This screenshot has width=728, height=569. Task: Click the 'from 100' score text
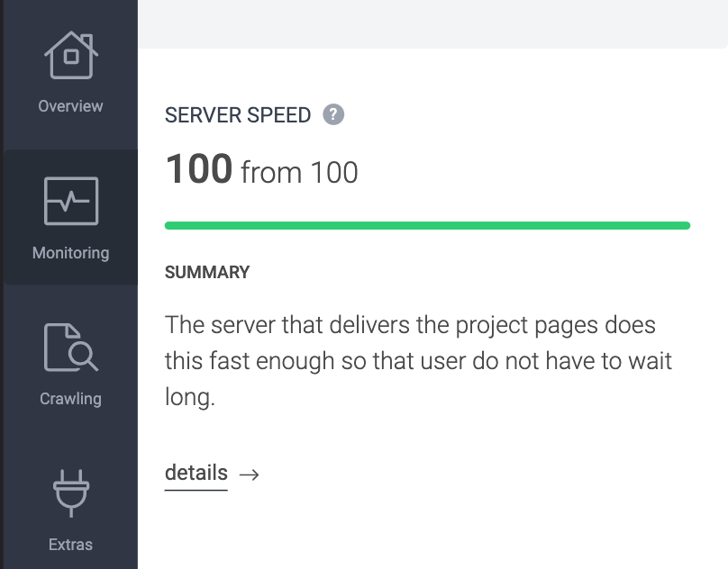click(299, 173)
